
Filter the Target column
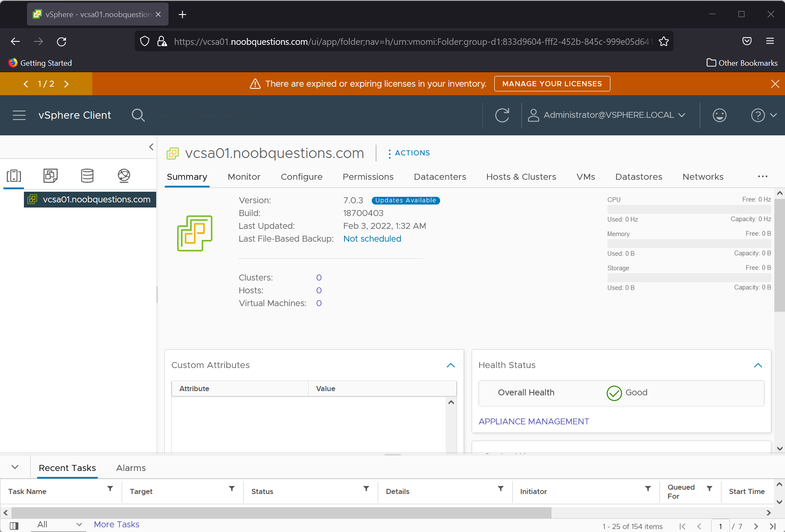pos(232,488)
